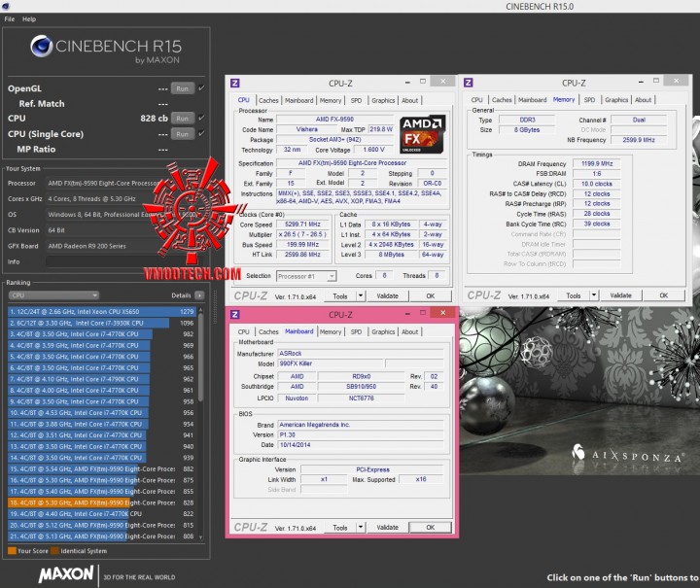Click the AMD FX processor logo
The image size is (700, 588).
click(x=421, y=135)
